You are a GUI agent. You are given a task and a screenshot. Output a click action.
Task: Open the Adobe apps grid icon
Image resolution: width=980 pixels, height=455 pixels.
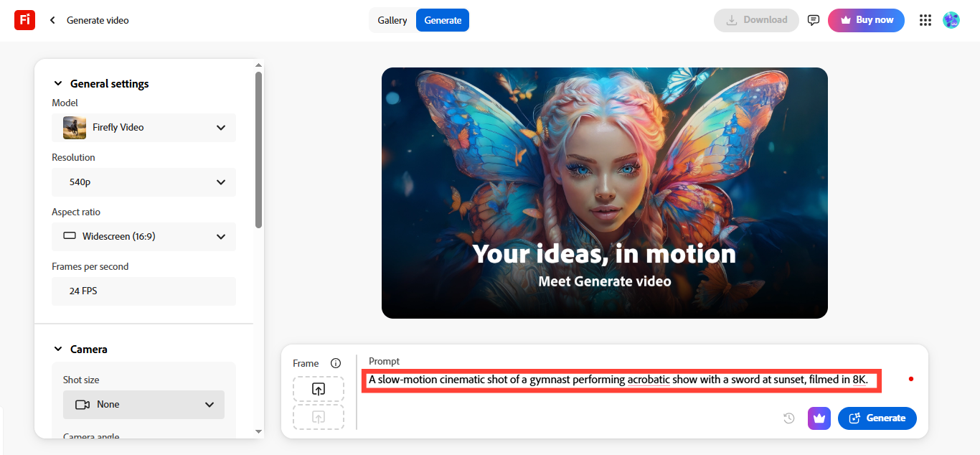(925, 20)
